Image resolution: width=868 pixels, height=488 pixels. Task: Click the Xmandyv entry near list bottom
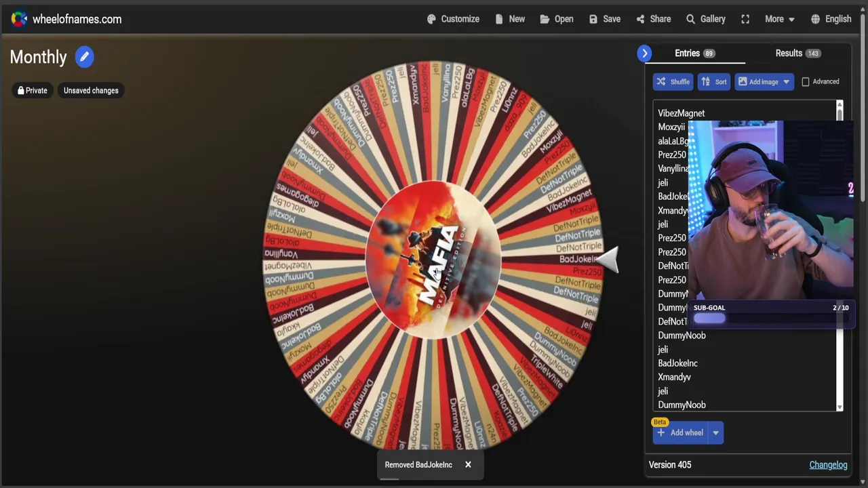[x=674, y=377]
